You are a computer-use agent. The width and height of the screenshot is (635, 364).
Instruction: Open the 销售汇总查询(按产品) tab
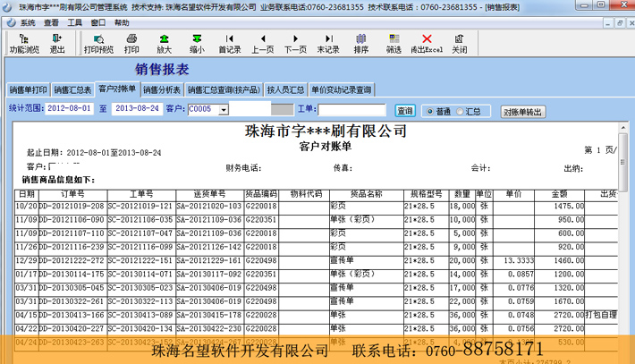point(224,90)
